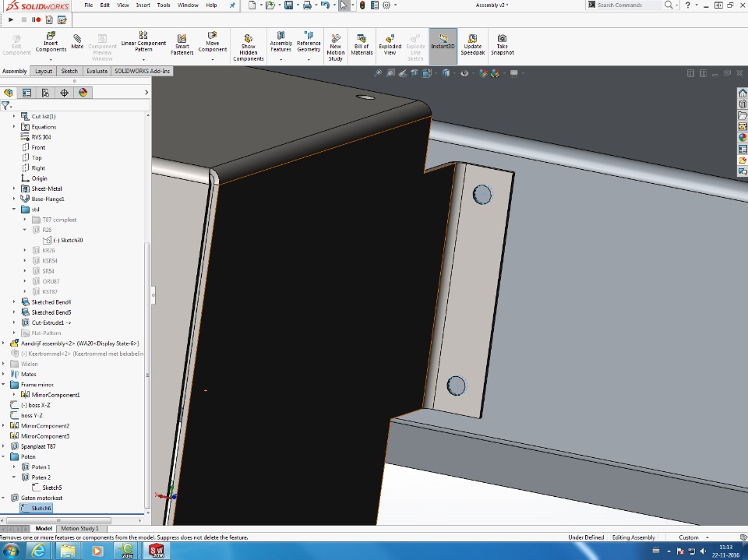
Task: Open the ConfigurationManager tab
Action: tap(45, 93)
